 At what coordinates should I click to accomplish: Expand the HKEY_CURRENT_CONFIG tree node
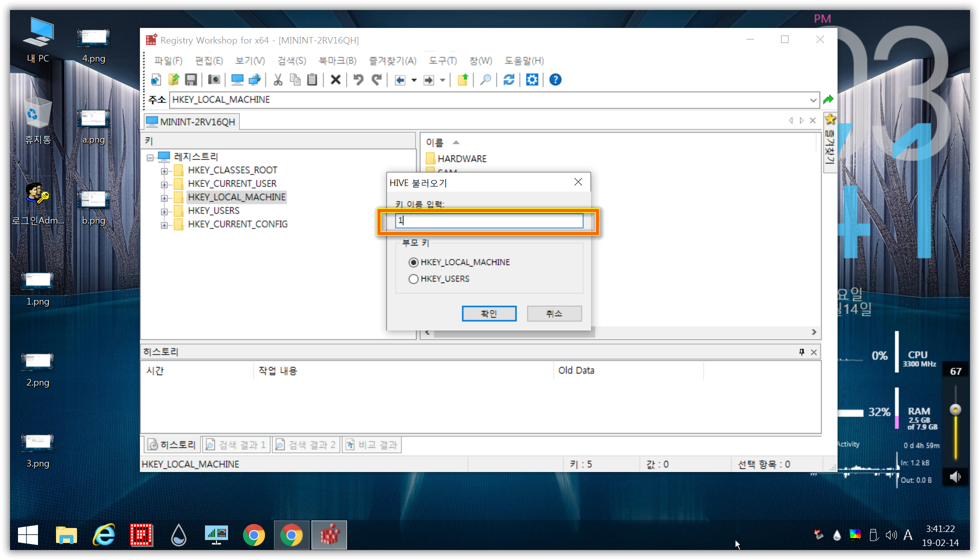[x=164, y=225]
